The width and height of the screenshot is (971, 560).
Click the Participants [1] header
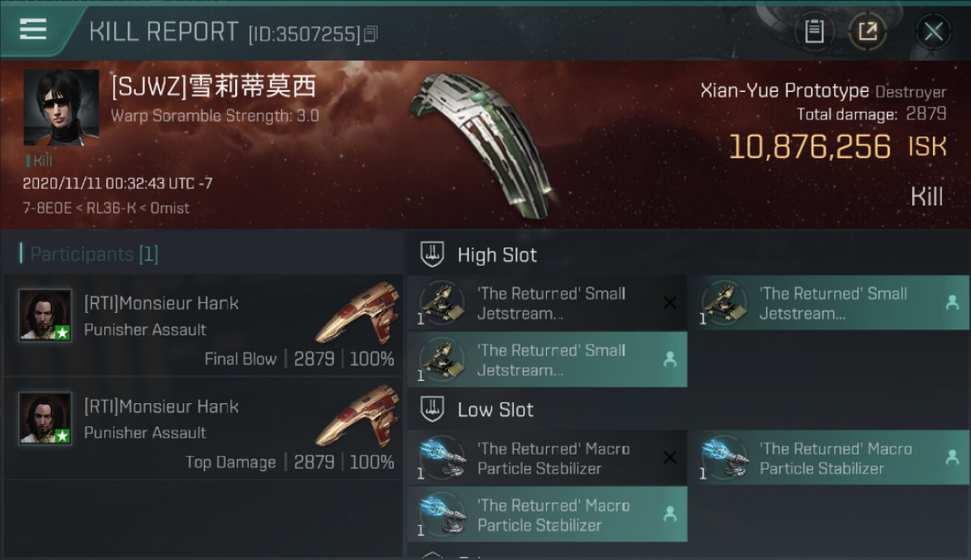click(89, 254)
